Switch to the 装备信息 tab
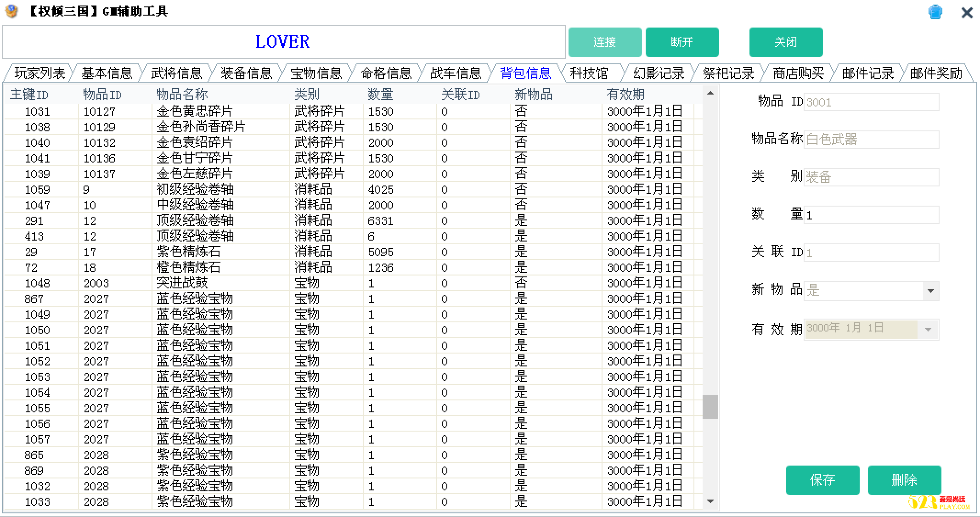The height and width of the screenshot is (517, 980). click(247, 73)
